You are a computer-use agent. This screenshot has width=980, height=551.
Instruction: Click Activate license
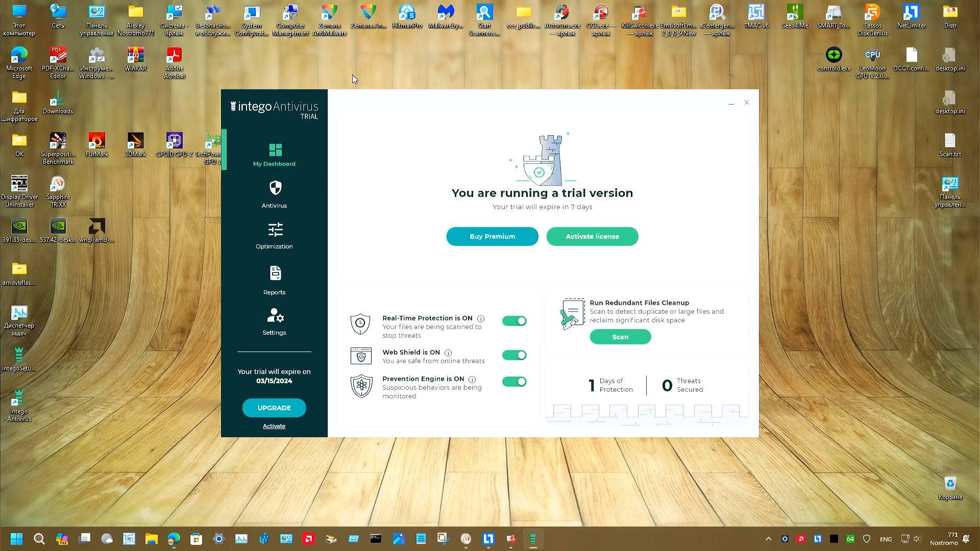(x=592, y=236)
